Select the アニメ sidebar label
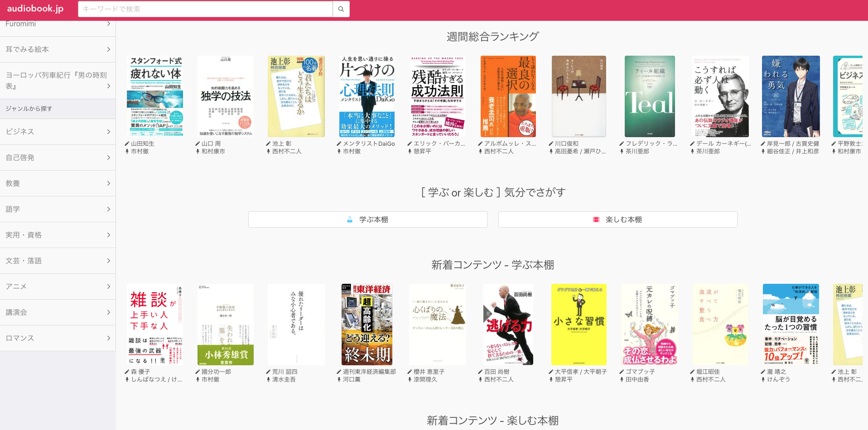 (16, 287)
